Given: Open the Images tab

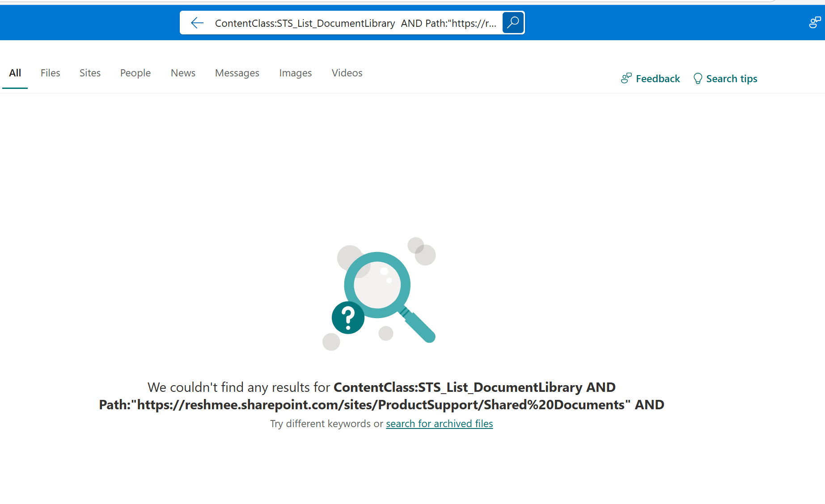Looking at the screenshot, I should pos(295,73).
